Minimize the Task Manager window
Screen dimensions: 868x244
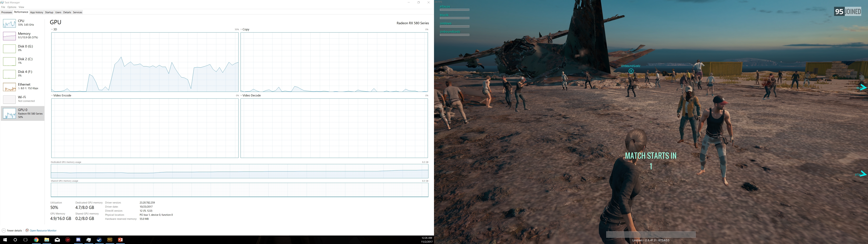[409, 2]
